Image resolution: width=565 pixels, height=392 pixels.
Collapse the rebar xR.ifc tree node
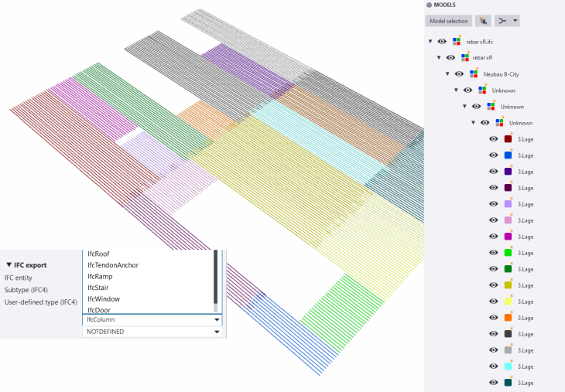(430, 42)
